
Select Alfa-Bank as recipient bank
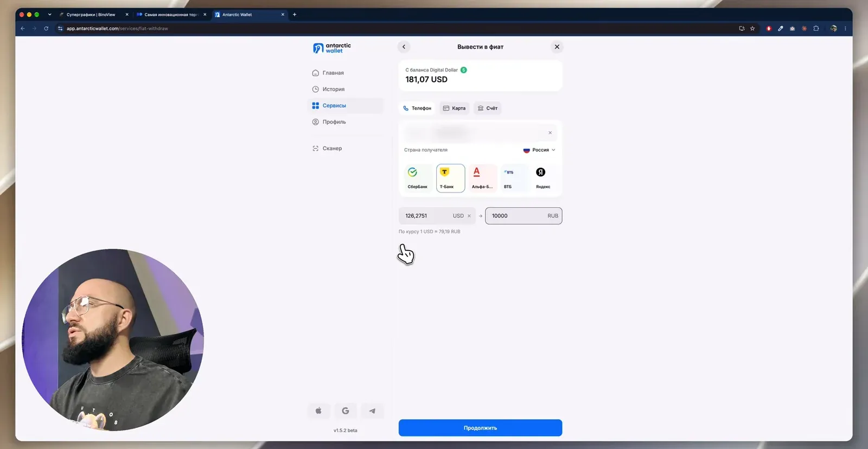tap(482, 178)
